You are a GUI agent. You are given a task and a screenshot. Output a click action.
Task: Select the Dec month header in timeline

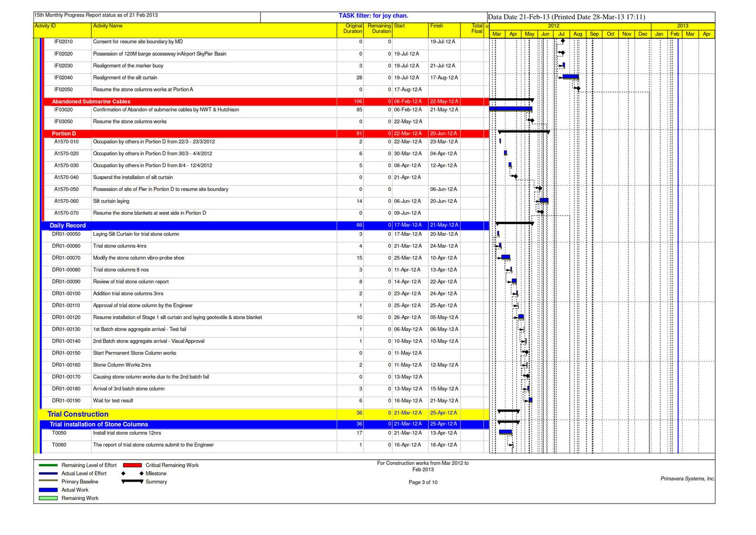[643, 34]
